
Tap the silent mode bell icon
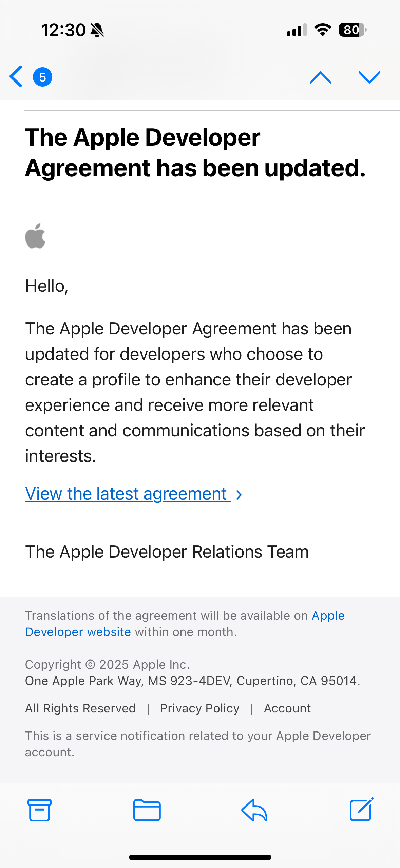point(97,30)
